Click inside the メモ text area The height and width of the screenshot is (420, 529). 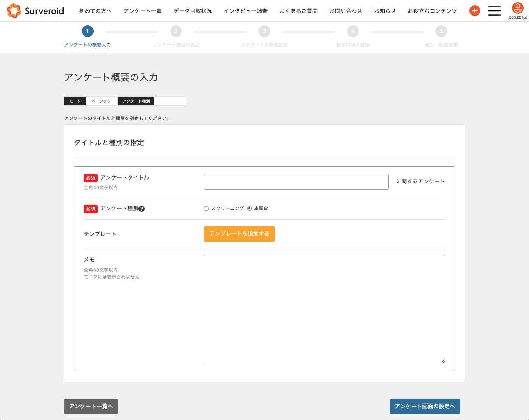tap(325, 309)
